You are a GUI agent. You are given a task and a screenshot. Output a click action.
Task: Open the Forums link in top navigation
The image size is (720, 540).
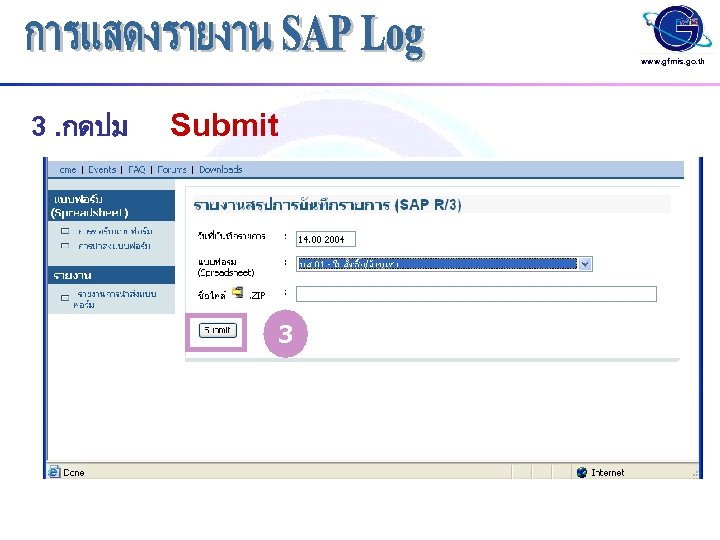coord(172,169)
